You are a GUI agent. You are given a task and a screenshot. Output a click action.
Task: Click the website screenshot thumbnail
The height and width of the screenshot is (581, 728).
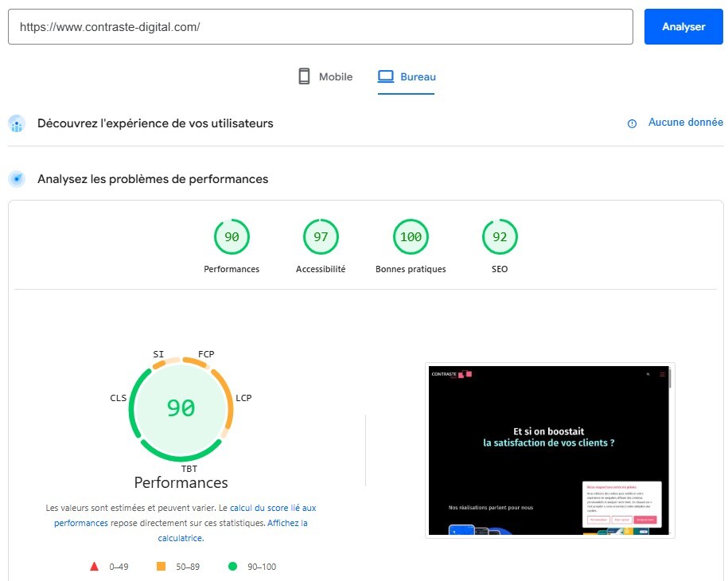tap(550, 450)
